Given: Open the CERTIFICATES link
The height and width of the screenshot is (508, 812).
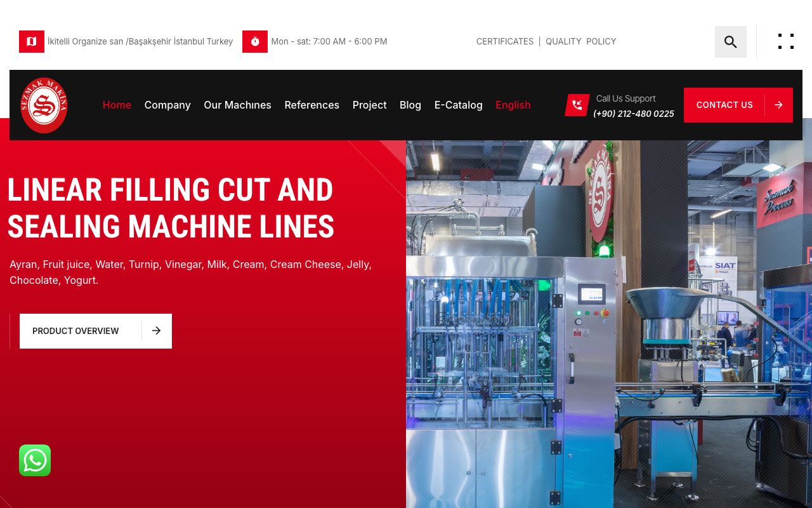Looking at the screenshot, I should coord(505,41).
